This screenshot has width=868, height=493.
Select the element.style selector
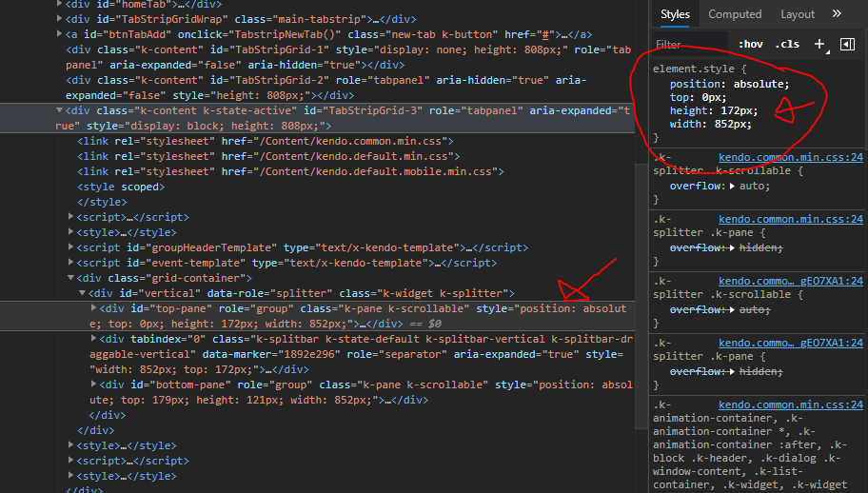tap(694, 69)
